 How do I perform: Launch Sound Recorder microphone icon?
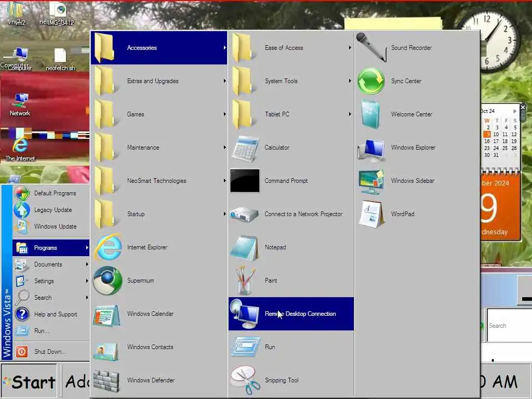pyautogui.click(x=371, y=47)
